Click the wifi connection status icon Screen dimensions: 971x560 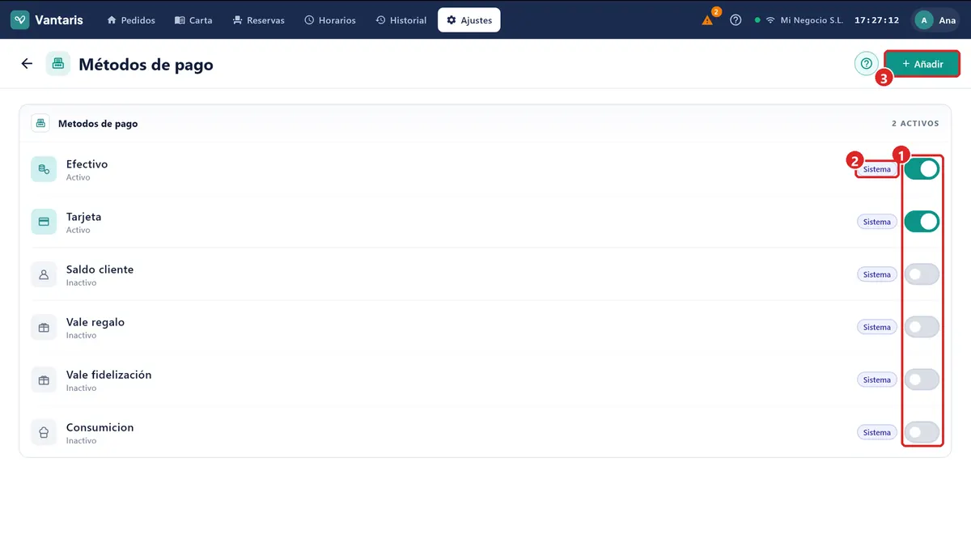(770, 20)
